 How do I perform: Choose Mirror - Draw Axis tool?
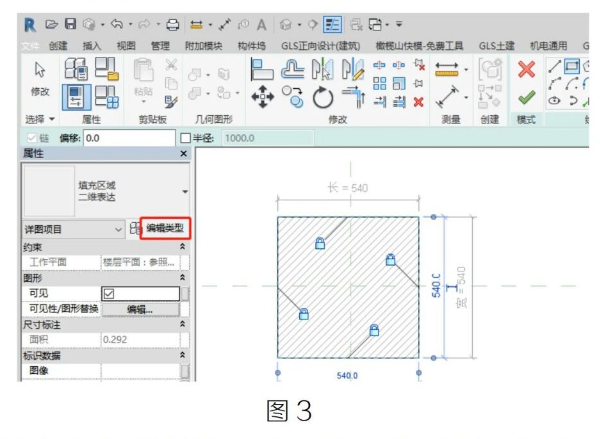[352, 69]
